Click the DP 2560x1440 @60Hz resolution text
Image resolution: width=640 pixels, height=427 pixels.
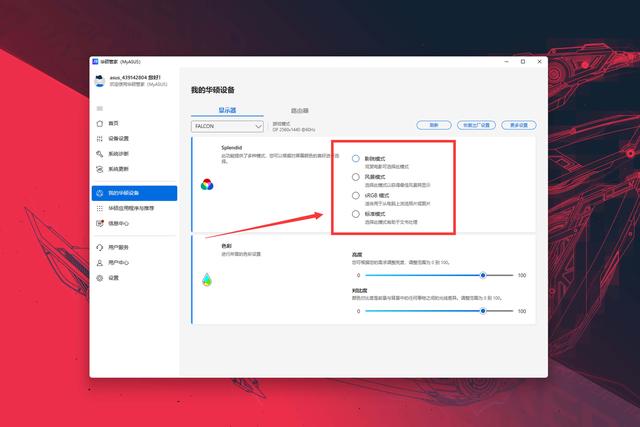tap(293, 130)
